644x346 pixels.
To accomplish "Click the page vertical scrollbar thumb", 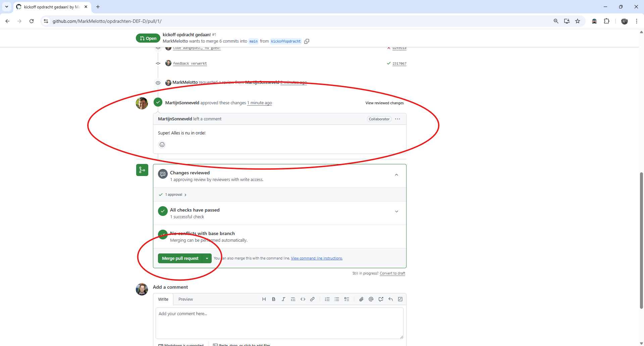I will point(641,240).
